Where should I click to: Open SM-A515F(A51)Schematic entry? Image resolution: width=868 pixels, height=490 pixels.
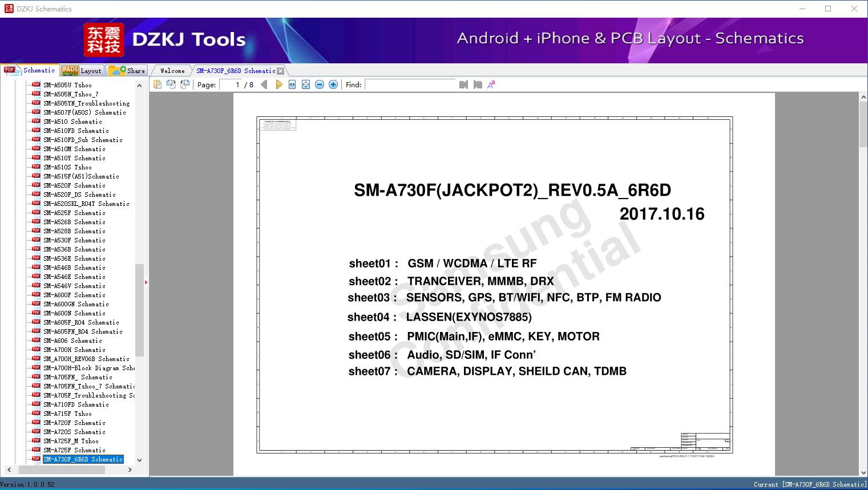tap(82, 176)
